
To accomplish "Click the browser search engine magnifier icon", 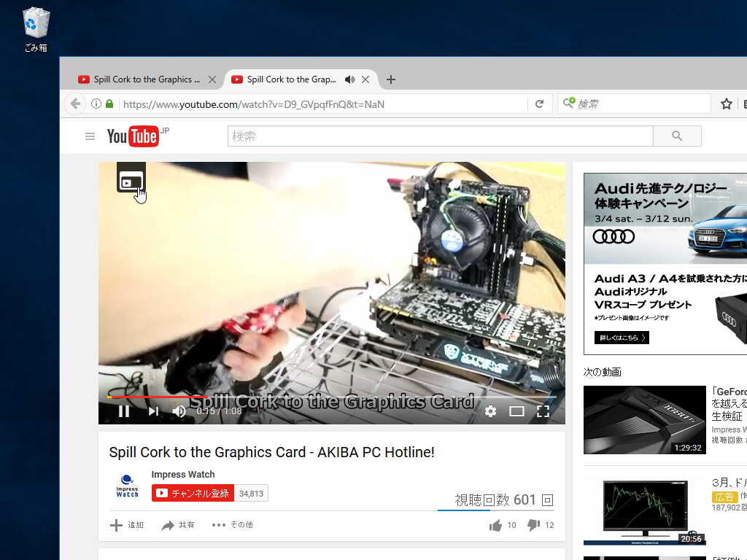I will coord(569,103).
